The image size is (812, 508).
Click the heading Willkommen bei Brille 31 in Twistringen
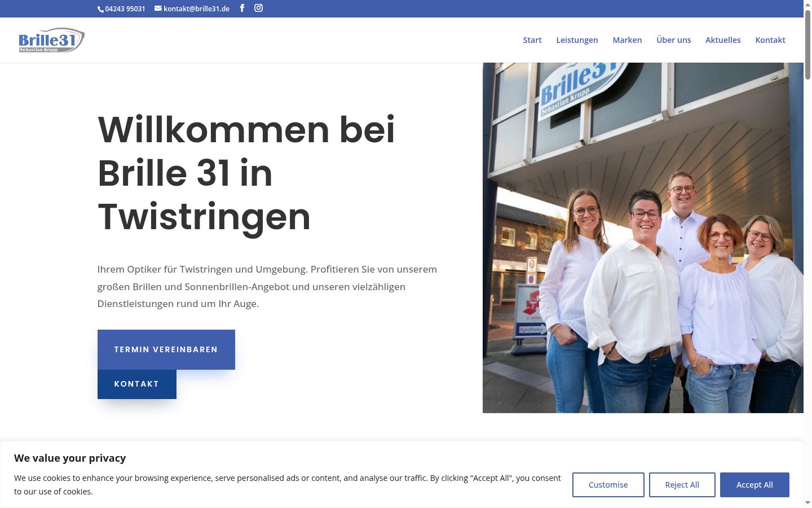[x=246, y=173]
